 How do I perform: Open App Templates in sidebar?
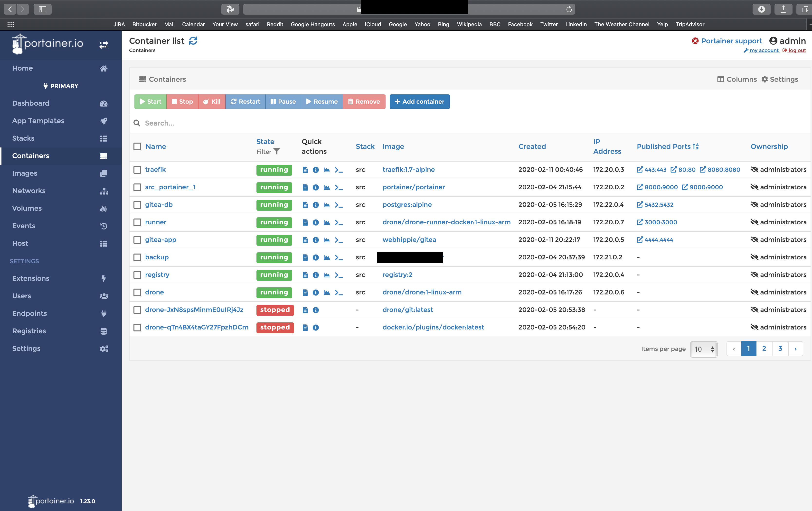(61, 121)
